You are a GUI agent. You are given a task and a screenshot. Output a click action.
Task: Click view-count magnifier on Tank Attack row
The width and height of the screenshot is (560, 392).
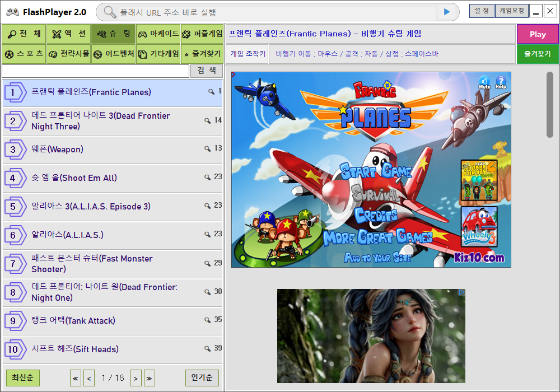pos(208,320)
